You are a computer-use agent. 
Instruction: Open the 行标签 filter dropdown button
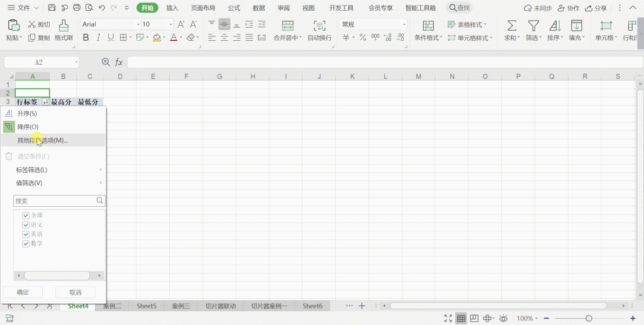[x=45, y=102]
